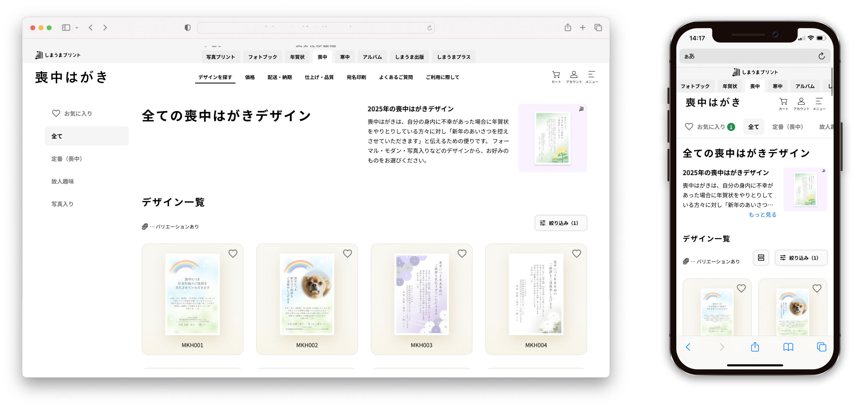Viewport: 868px width, 407px height.
Task: Click the Safari sidebar toggle icon
Action: tap(66, 28)
